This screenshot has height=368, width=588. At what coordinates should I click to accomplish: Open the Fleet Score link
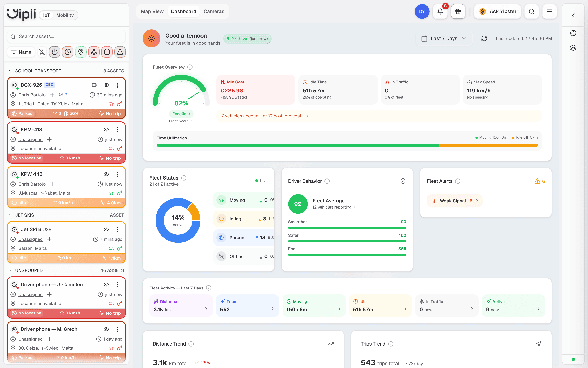coord(181,121)
